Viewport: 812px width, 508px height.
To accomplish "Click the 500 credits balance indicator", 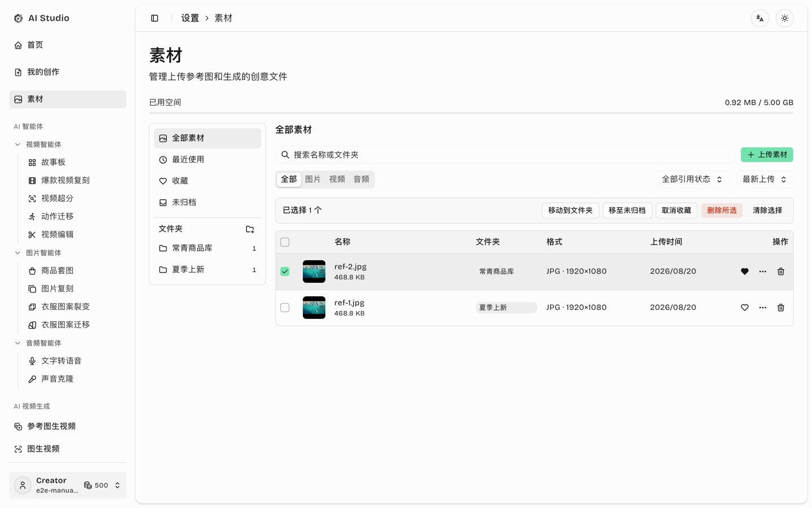I will 96,485.
